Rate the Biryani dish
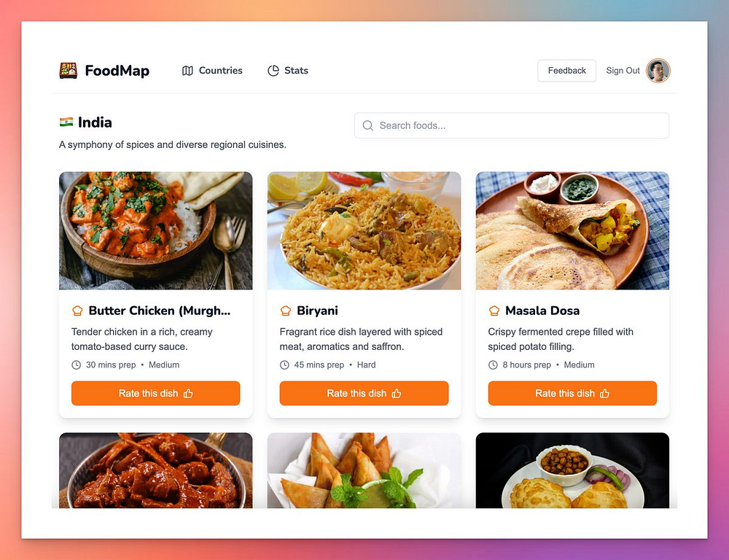Screen dimensions: 729x560 point(364,394)
